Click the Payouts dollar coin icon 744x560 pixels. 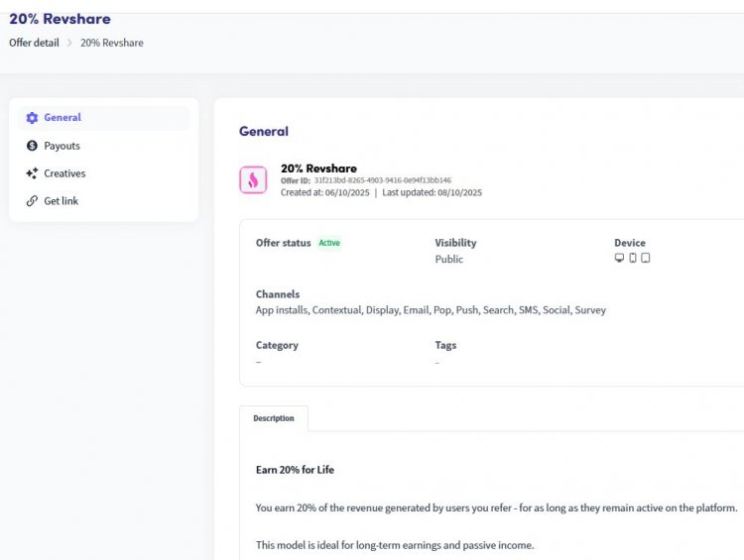click(32, 146)
